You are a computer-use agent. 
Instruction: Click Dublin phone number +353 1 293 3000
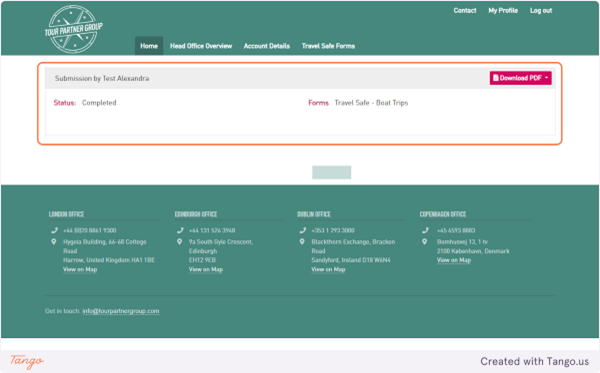[333, 230]
